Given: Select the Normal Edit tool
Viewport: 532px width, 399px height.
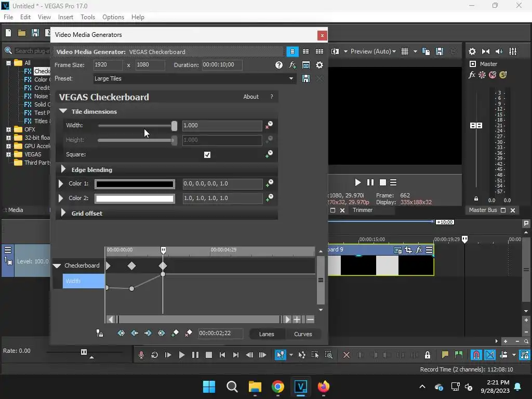Looking at the screenshot, I should coord(280,355).
